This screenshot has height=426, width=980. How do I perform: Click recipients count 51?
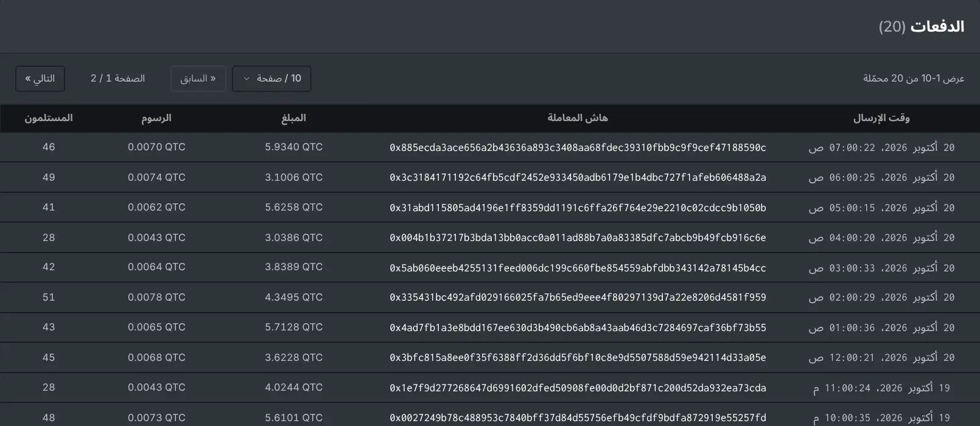(49, 297)
